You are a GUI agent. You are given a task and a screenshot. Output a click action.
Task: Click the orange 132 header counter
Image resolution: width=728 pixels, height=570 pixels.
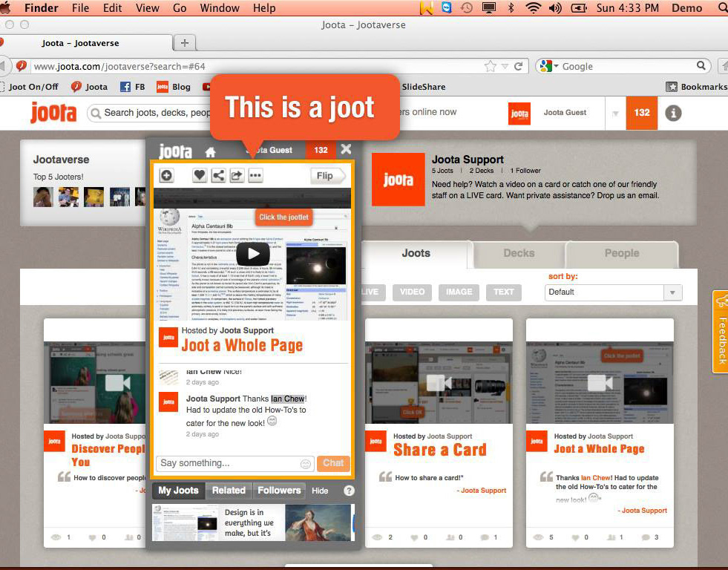642,113
